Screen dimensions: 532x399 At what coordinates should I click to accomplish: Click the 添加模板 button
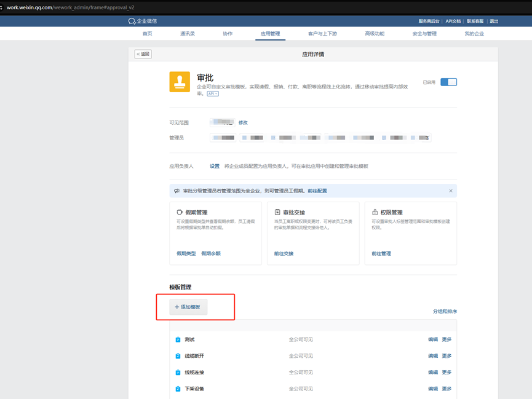pos(188,307)
